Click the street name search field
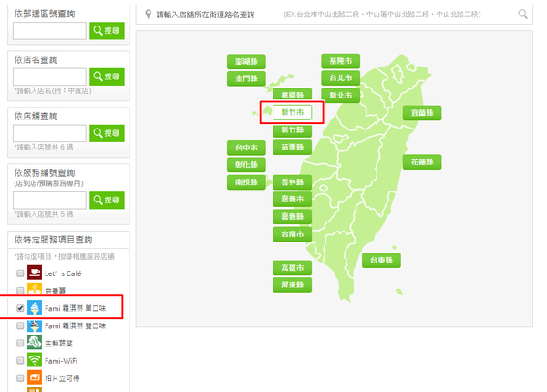The image size is (547, 392). coord(328,15)
